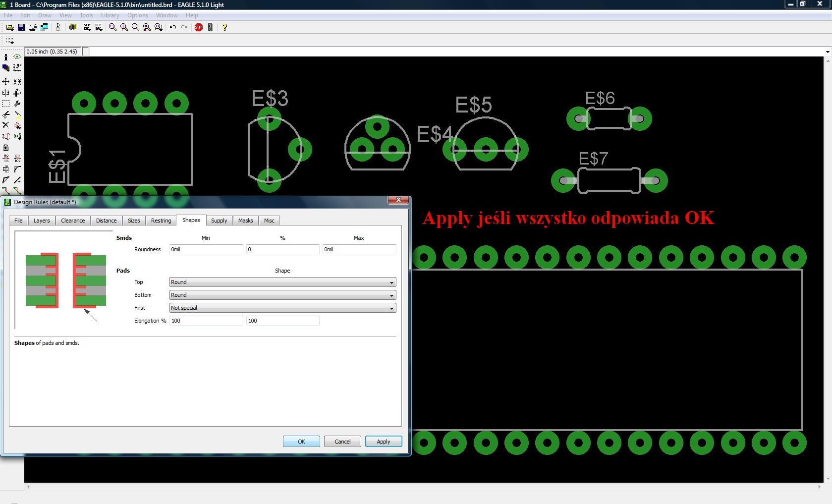
Task: Open the Library menu
Action: tap(110, 15)
